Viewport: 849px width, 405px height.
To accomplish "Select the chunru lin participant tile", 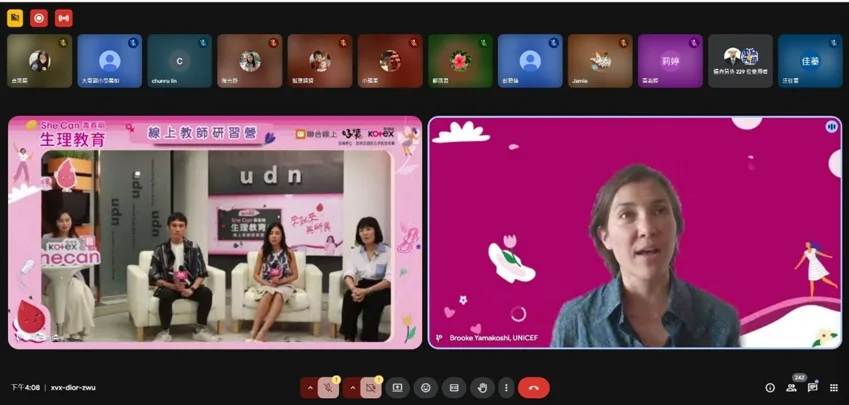I will click(180, 61).
